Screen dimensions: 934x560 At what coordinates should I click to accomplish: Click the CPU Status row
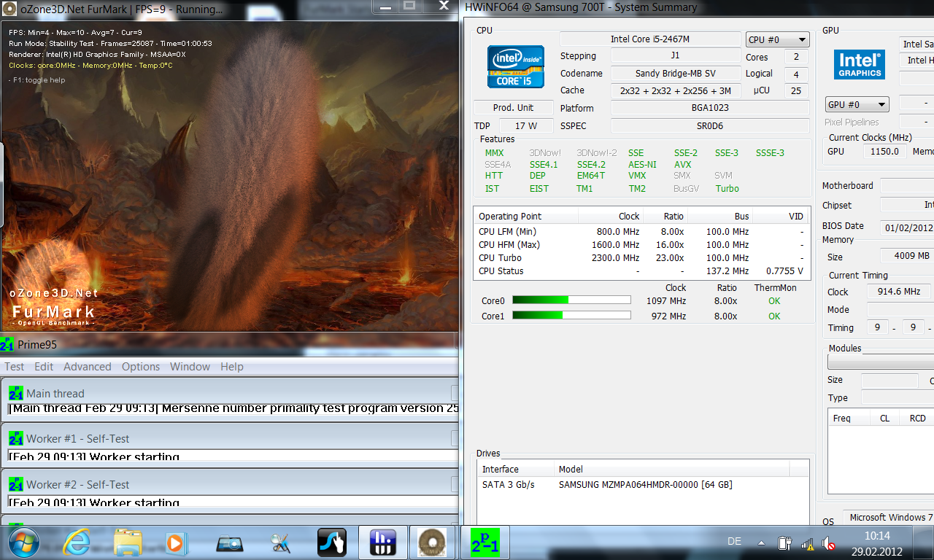pos(641,271)
